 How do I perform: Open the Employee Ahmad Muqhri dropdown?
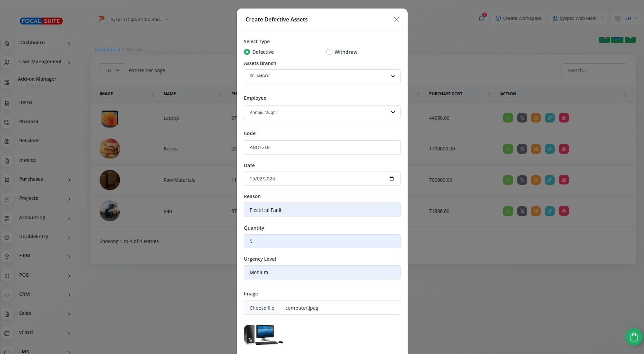[322, 112]
